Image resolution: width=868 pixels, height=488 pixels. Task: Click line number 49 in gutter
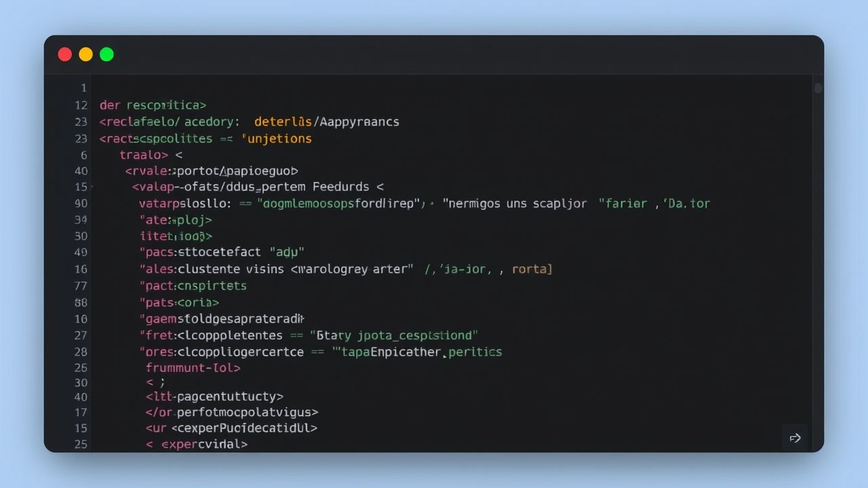pyautogui.click(x=81, y=252)
